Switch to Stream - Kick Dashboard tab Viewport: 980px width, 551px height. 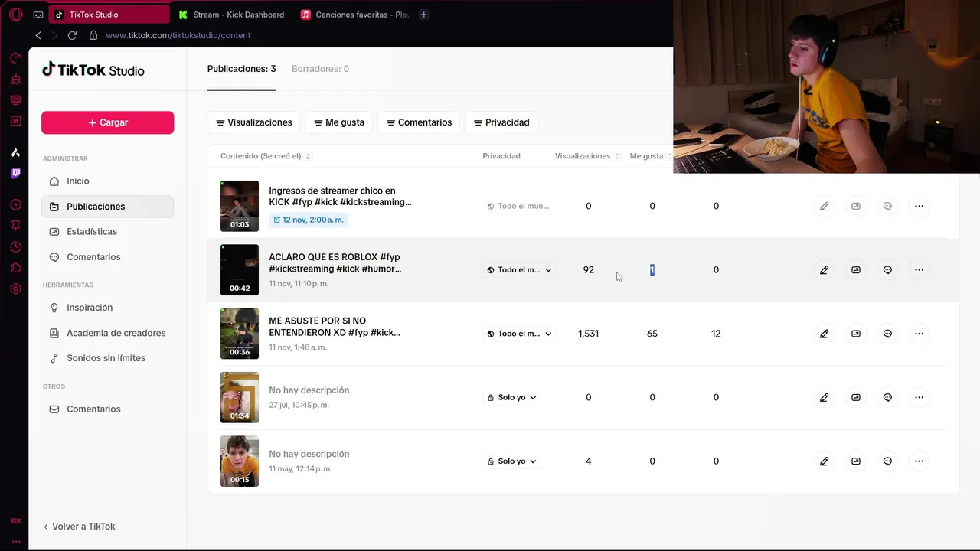(231, 15)
